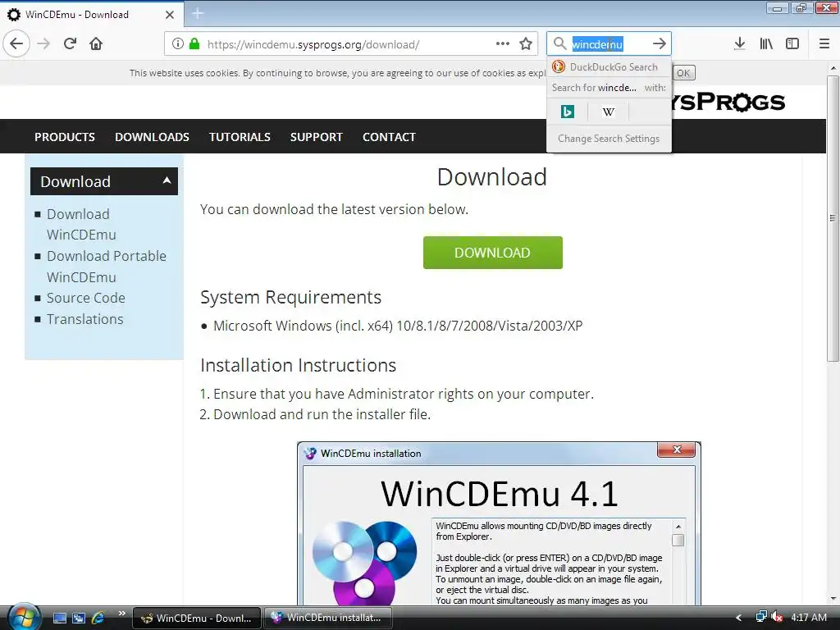Click the forward navigation arrow
Image resolution: width=840 pixels, height=630 pixels.
pos(43,43)
